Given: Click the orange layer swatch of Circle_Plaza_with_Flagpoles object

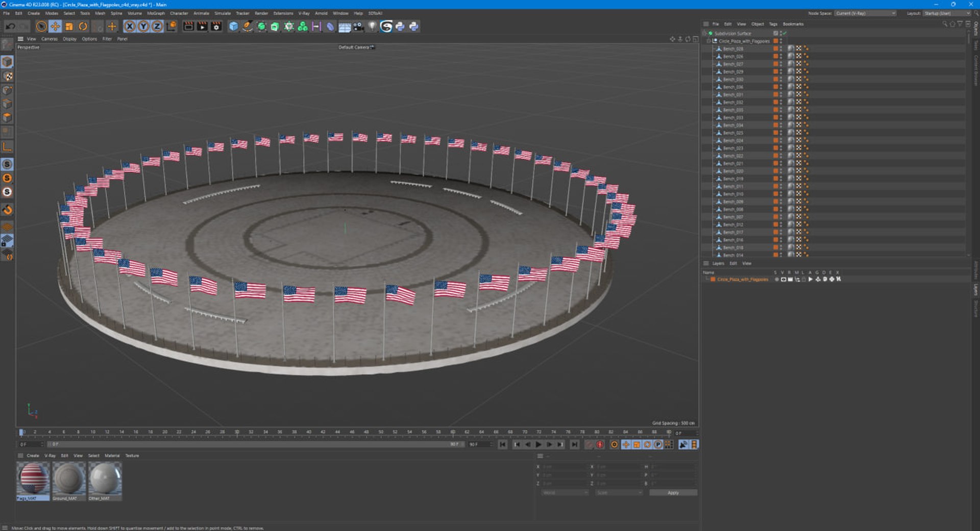Looking at the screenshot, I should coord(776,41).
